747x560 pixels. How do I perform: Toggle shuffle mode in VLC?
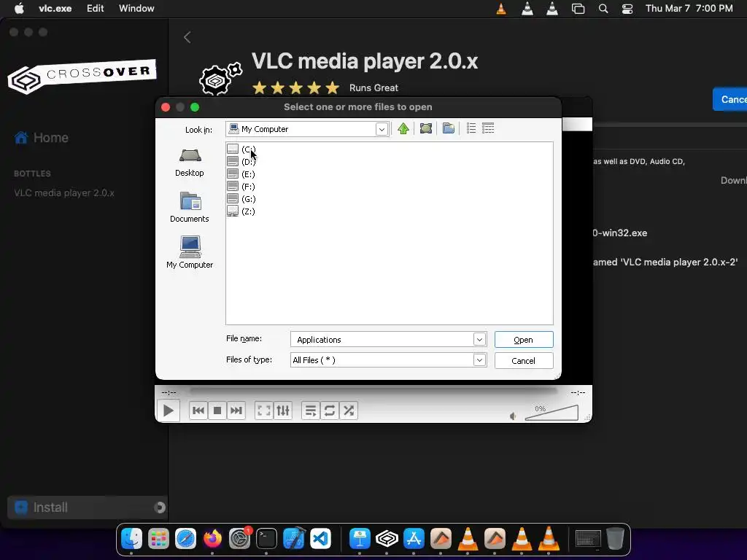click(349, 411)
